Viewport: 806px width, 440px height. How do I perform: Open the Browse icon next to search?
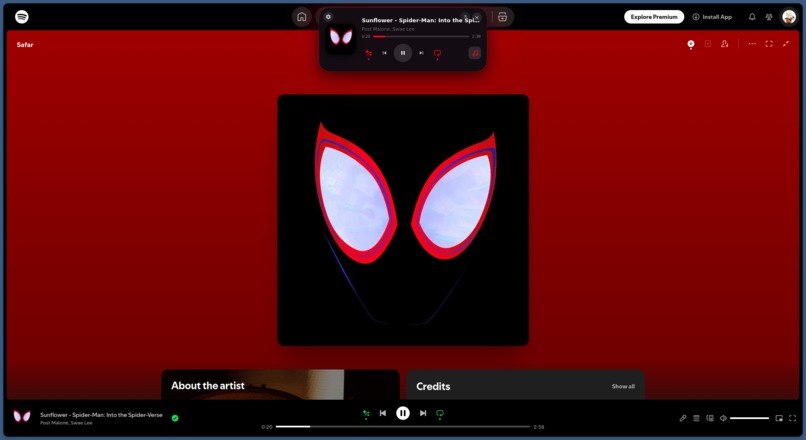502,17
